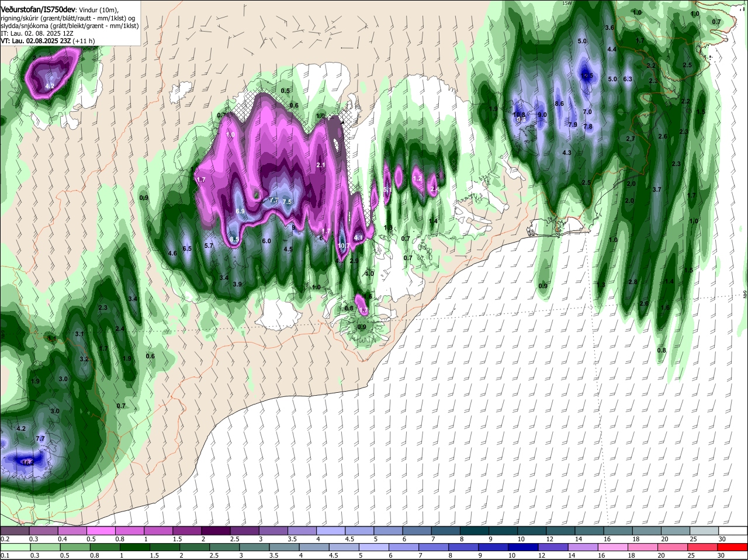Image resolution: width=748 pixels, height=560 pixels.
Task: Click the 8.6 rainfall value label
Action: coord(559,103)
